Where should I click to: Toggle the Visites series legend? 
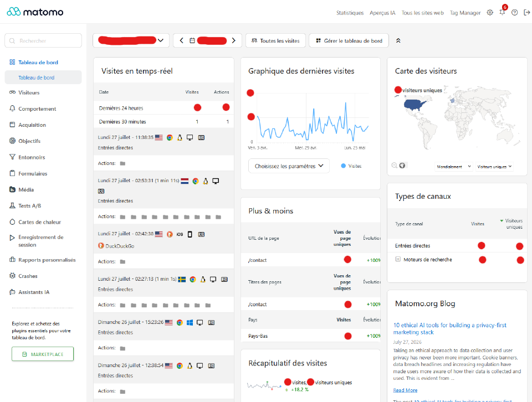[351, 166]
